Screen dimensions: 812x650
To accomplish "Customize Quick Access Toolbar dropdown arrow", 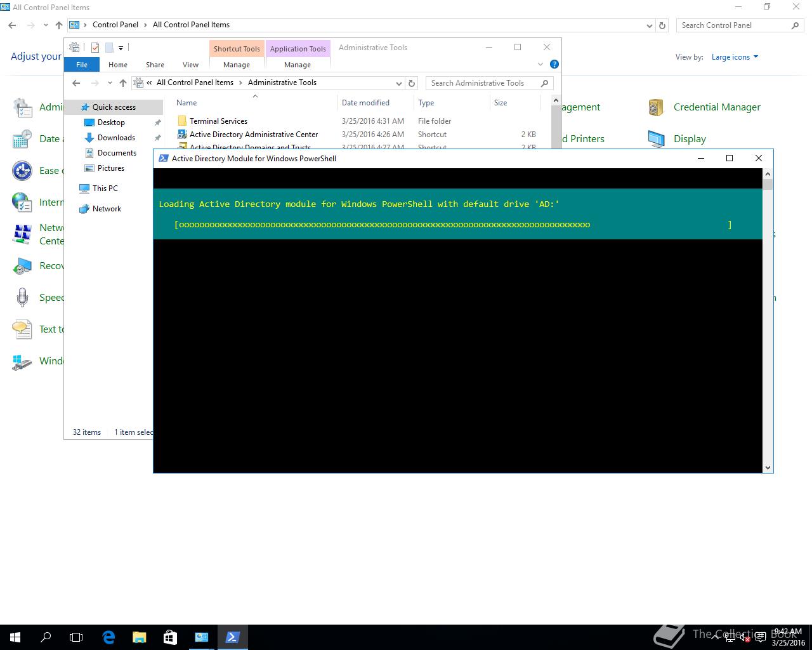I will click(121, 48).
